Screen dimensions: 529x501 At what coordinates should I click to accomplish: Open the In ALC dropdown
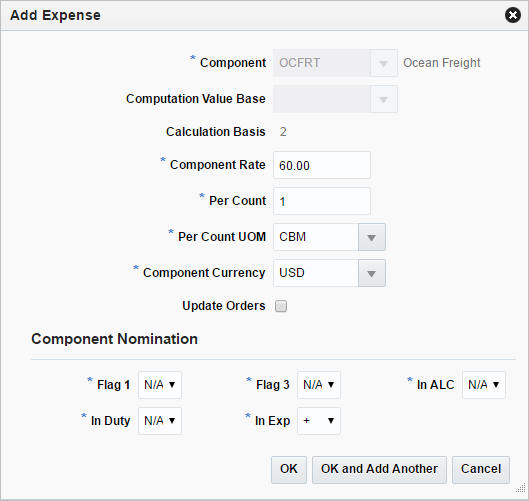(x=484, y=385)
